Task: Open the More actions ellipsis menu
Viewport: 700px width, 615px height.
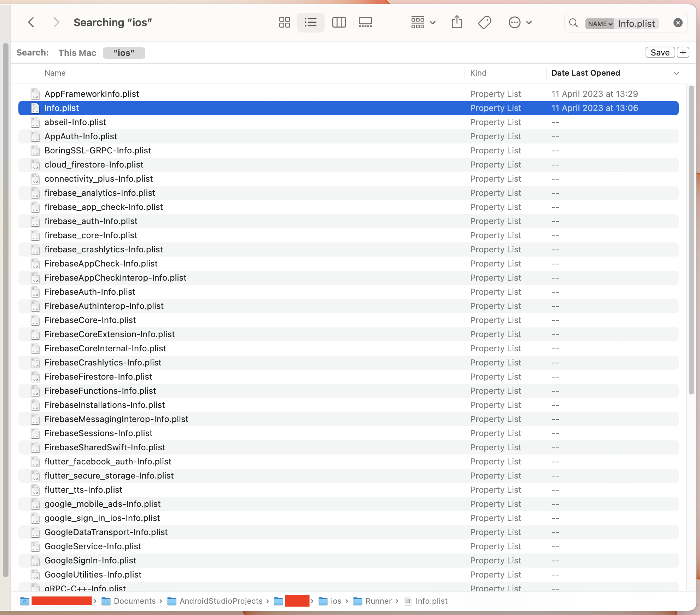Action: (x=520, y=23)
